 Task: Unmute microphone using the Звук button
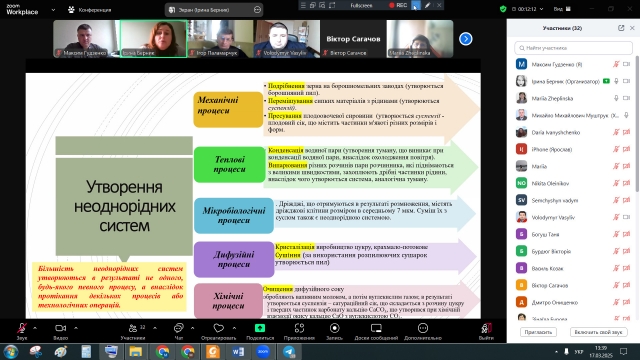pos(22,331)
